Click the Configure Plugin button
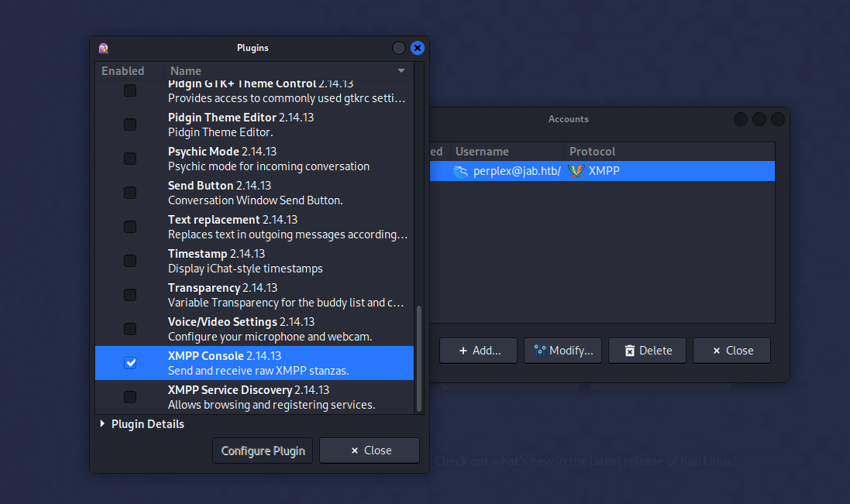The image size is (850, 504). pos(263,450)
